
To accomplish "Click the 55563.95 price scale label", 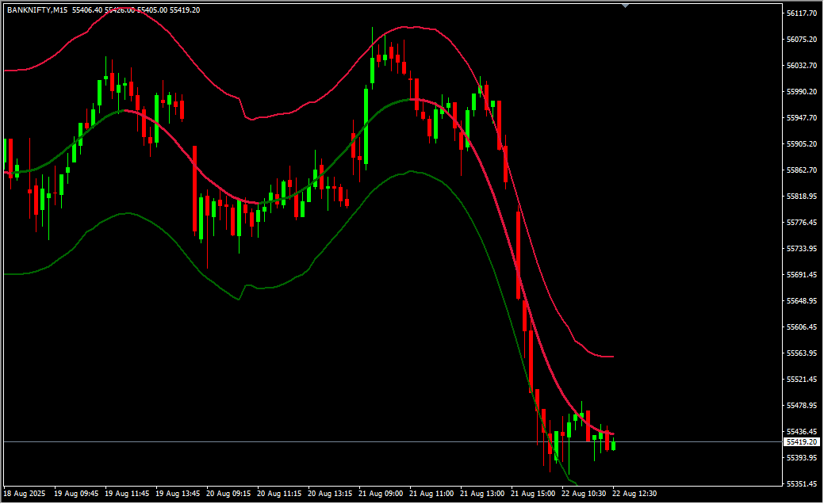I will point(801,353).
